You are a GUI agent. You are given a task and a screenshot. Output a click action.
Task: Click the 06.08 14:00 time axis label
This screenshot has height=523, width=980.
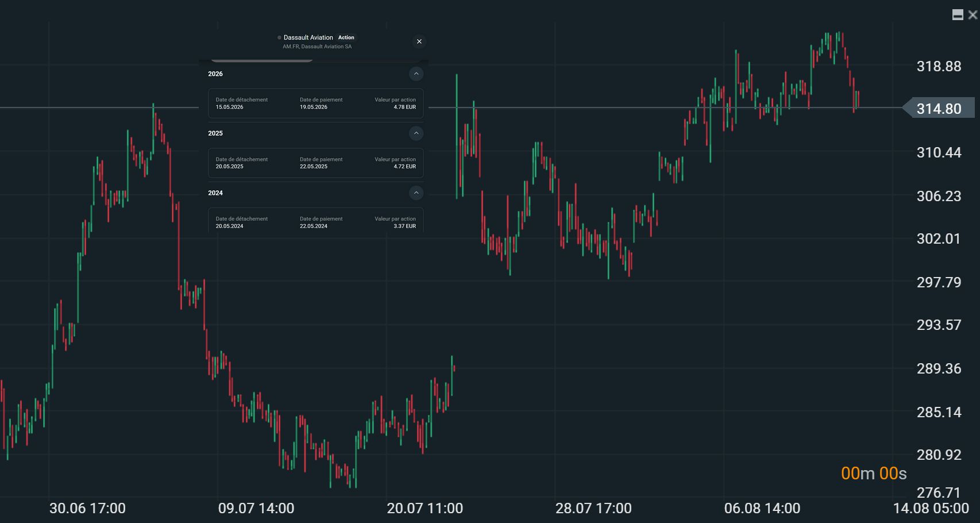pos(762,508)
